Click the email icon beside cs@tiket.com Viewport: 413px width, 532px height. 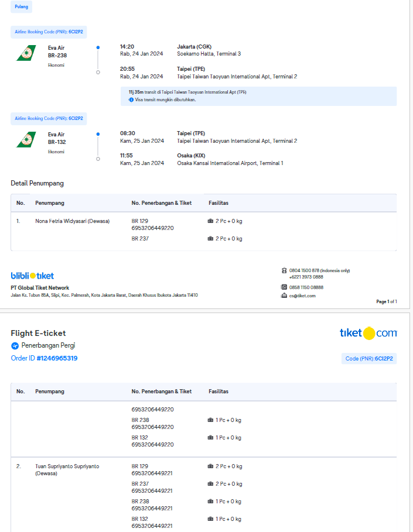[284, 296]
